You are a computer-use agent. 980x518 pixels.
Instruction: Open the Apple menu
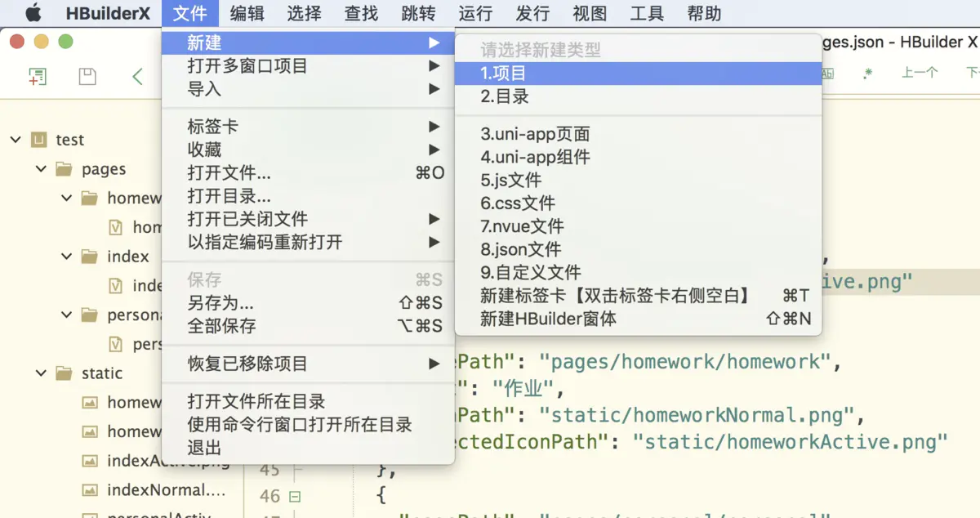point(33,13)
